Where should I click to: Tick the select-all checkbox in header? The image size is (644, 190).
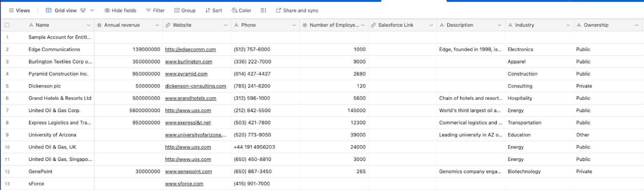click(7, 25)
